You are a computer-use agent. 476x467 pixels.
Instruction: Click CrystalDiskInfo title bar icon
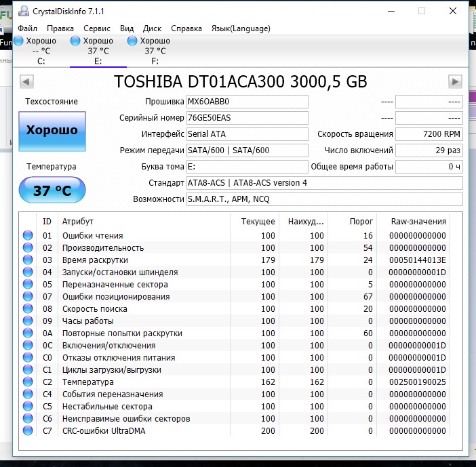click(x=24, y=12)
